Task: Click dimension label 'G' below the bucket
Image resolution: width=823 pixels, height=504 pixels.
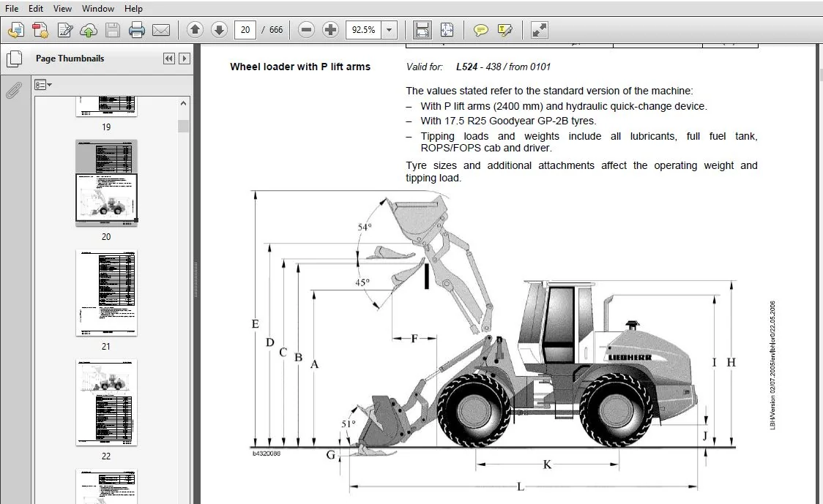Action: pos(331,455)
